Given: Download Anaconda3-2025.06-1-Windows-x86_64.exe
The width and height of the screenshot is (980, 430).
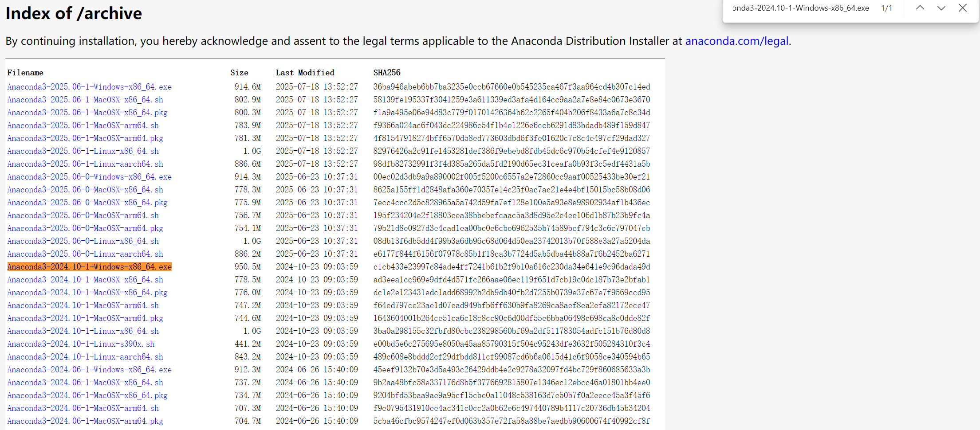Looking at the screenshot, I should tap(89, 87).
